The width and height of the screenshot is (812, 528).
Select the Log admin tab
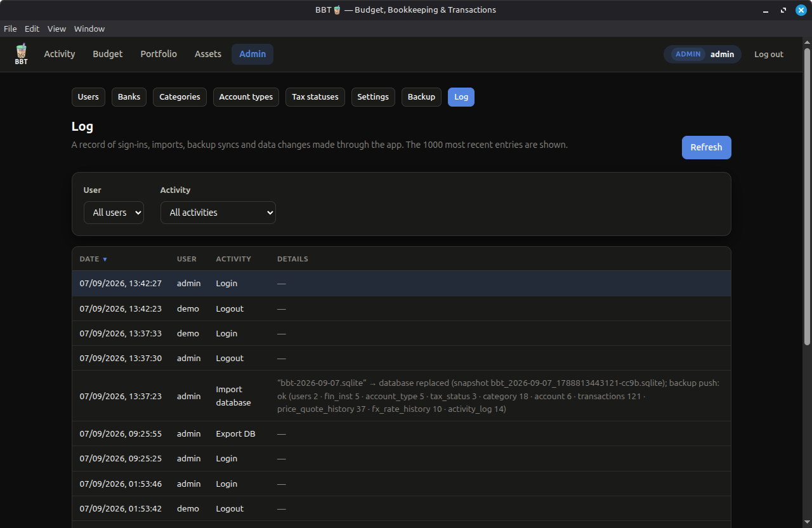461,97
